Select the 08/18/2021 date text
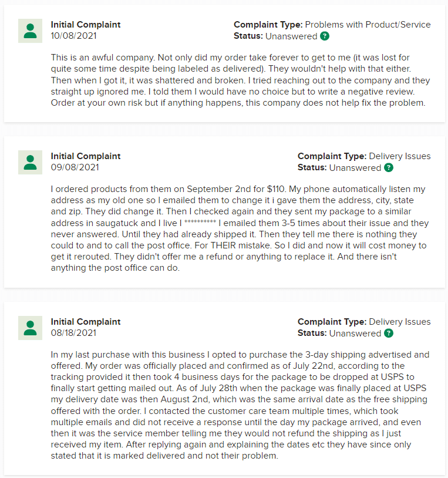The height and width of the screenshot is (478, 448). (x=74, y=333)
